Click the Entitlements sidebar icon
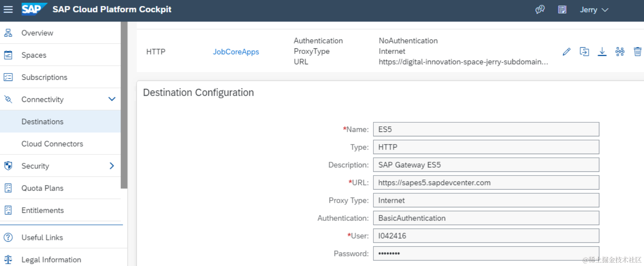 click(8, 210)
